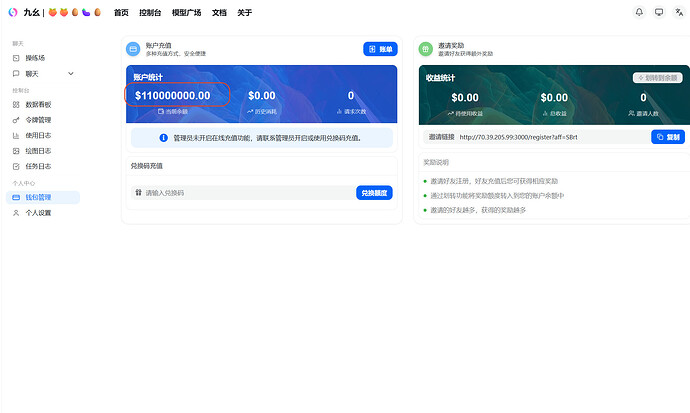This screenshot has width=690, height=413.
Task: Click the 聊天 speech bubble icon
Action: click(16, 73)
